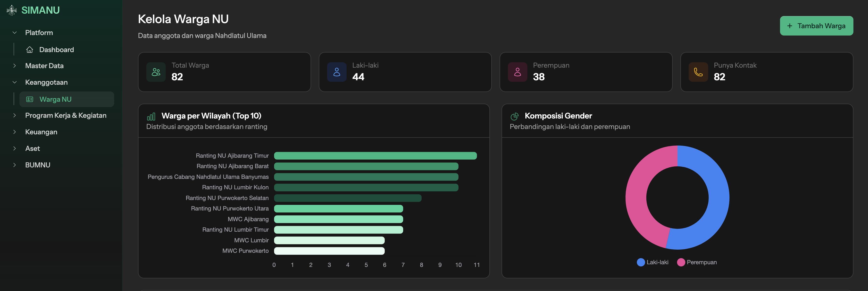The height and width of the screenshot is (291, 868).
Task: Open the Aset section
Action: (33, 148)
